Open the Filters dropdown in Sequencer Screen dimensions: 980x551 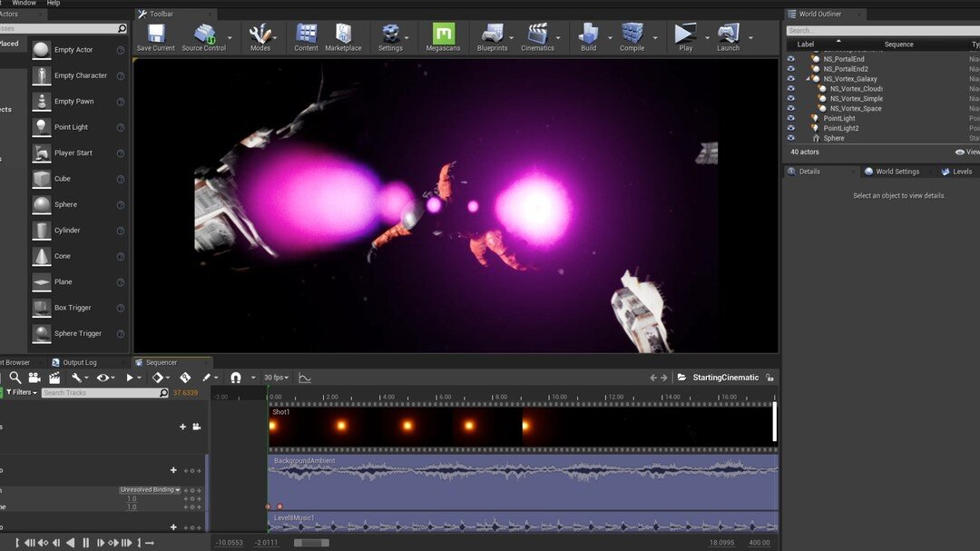click(x=22, y=393)
